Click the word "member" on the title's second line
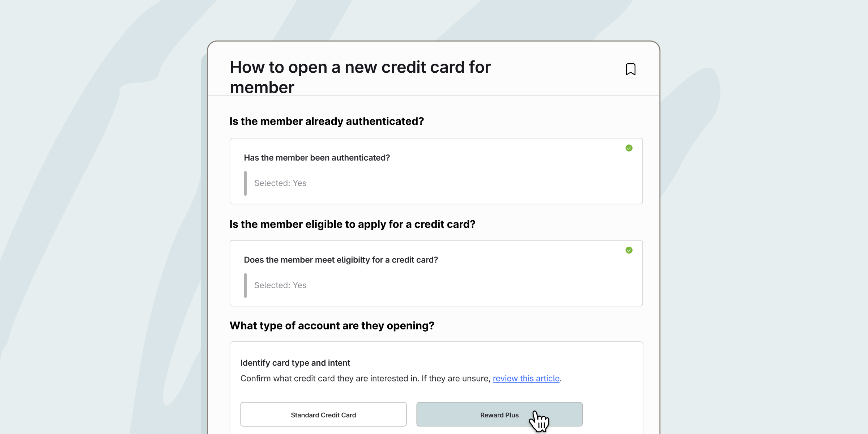This screenshot has width=868, height=434. pyautogui.click(x=262, y=88)
